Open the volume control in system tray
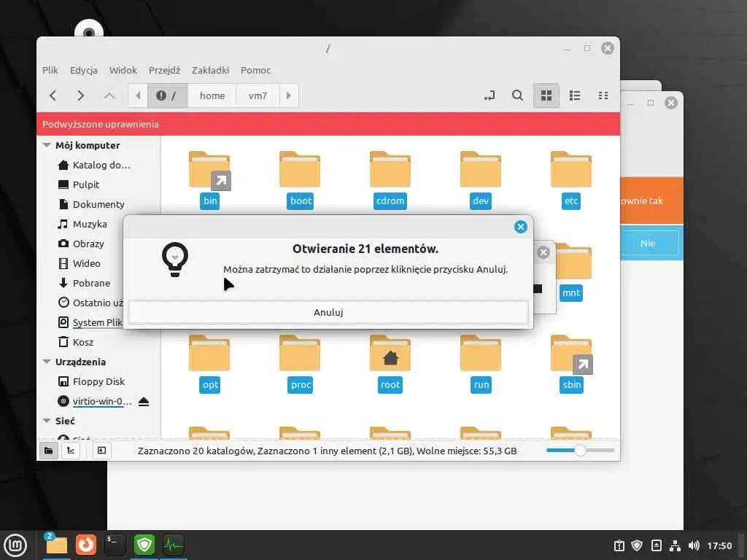 click(x=694, y=545)
